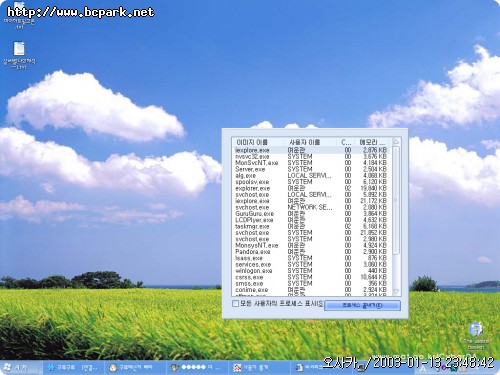Select the taskmgr.exe process row

tap(312, 226)
